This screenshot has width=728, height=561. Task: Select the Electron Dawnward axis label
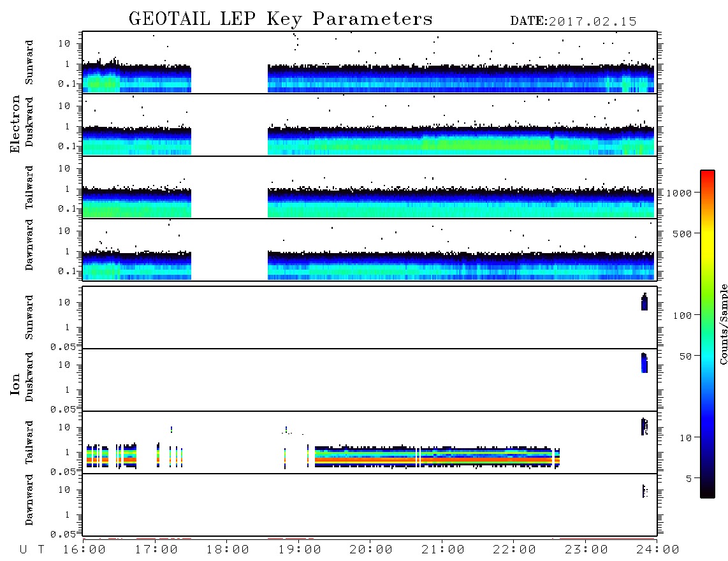coord(29,245)
